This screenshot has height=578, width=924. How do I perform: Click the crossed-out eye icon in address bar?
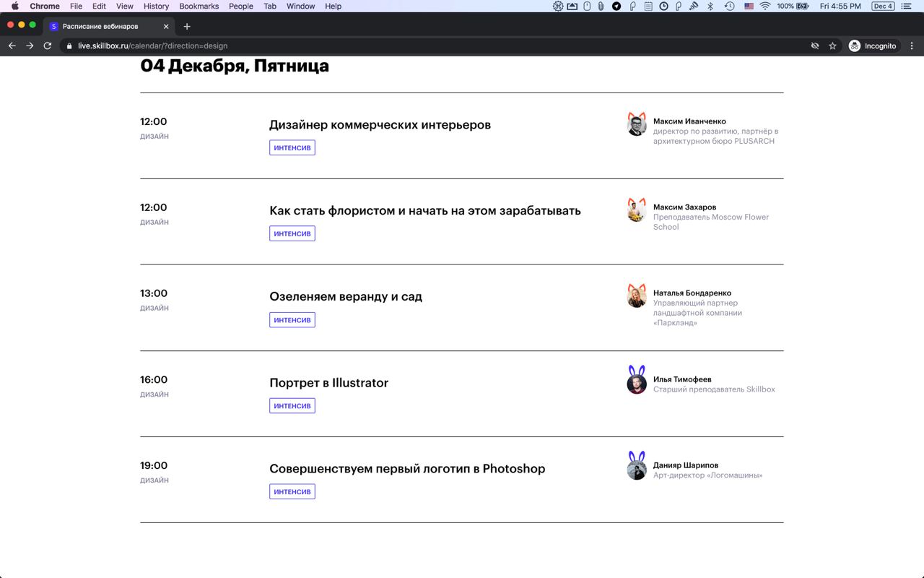click(815, 46)
